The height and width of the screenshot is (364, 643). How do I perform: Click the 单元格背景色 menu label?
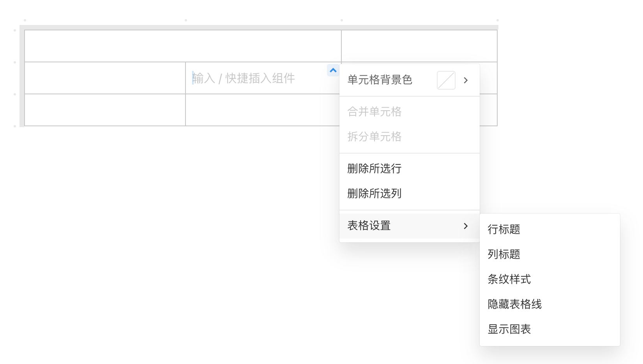tap(380, 80)
